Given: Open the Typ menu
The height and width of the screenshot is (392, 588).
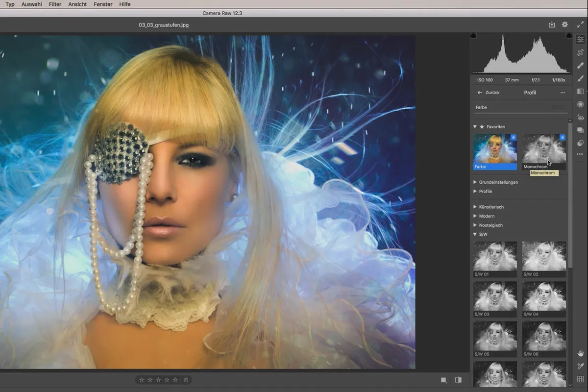Looking at the screenshot, I should tap(10, 4).
